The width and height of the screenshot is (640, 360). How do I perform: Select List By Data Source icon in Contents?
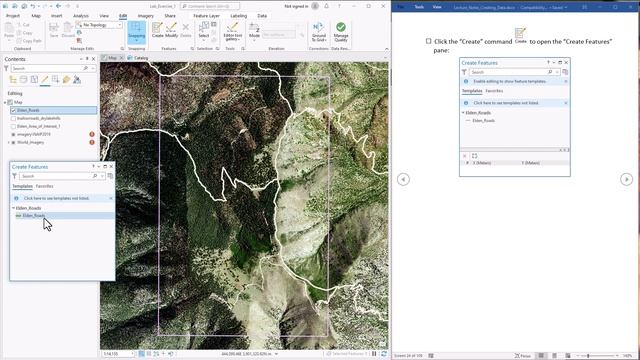[23, 80]
